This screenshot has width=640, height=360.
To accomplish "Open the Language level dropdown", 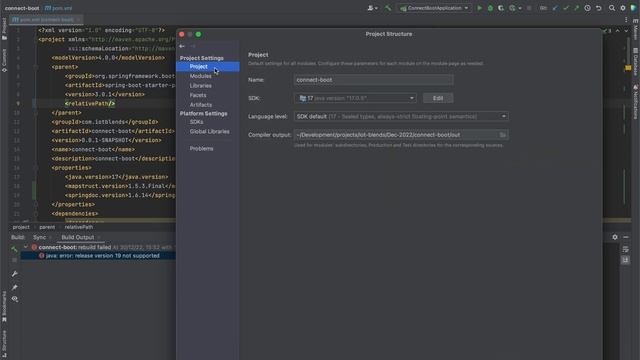I will tap(401, 116).
